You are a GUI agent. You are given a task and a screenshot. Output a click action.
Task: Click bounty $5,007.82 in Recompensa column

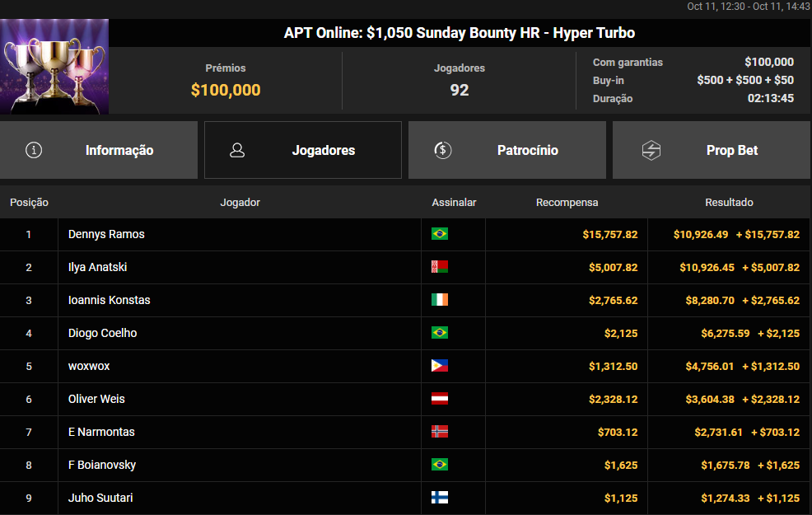[x=614, y=267]
